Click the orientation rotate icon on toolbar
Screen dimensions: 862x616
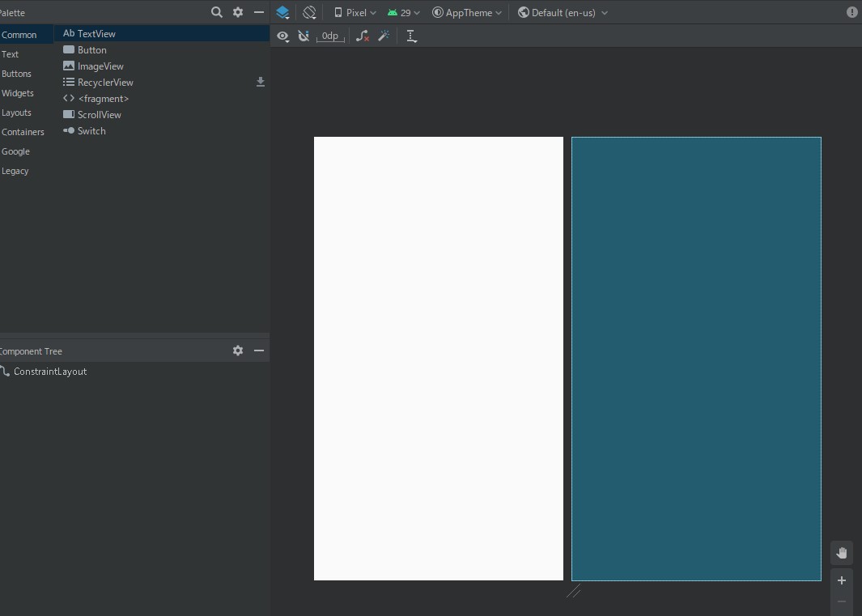[x=309, y=12]
